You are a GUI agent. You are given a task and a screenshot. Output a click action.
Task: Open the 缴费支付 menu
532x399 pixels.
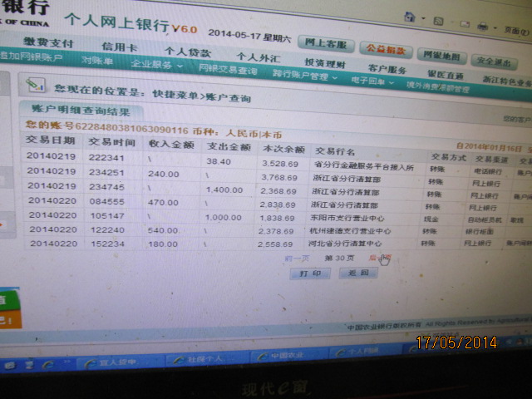coord(48,42)
